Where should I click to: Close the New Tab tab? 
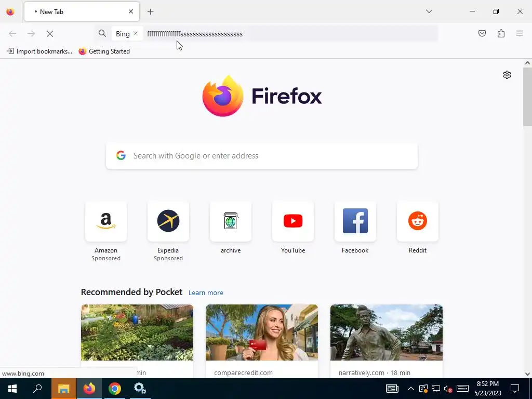coord(130,11)
